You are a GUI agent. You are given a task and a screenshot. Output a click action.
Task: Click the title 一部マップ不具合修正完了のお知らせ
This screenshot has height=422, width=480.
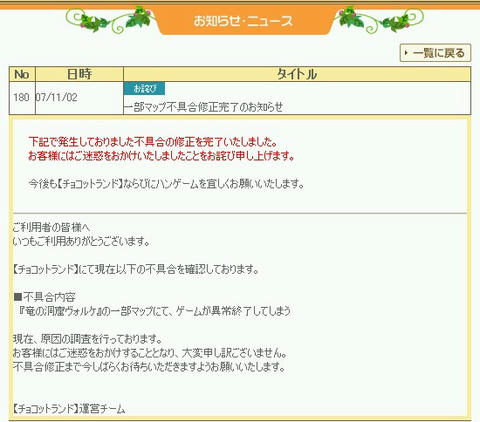pyautogui.click(x=203, y=107)
